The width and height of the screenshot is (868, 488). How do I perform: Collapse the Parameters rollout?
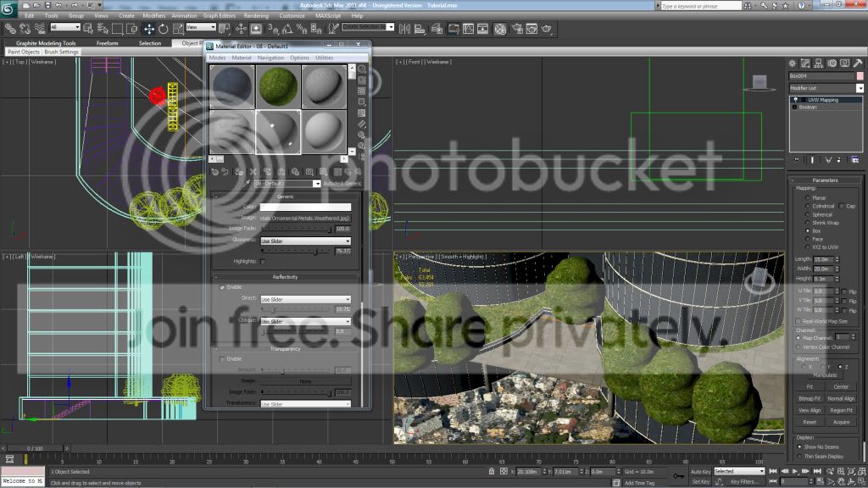coord(825,180)
